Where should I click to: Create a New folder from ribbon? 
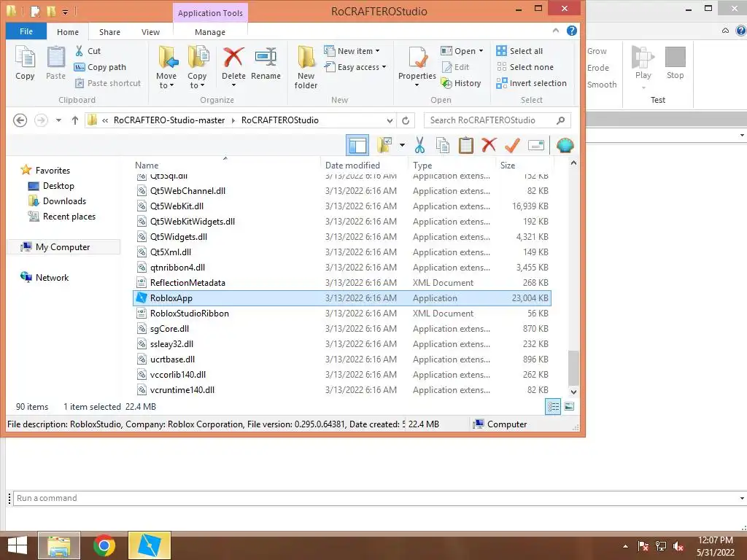[306, 67]
